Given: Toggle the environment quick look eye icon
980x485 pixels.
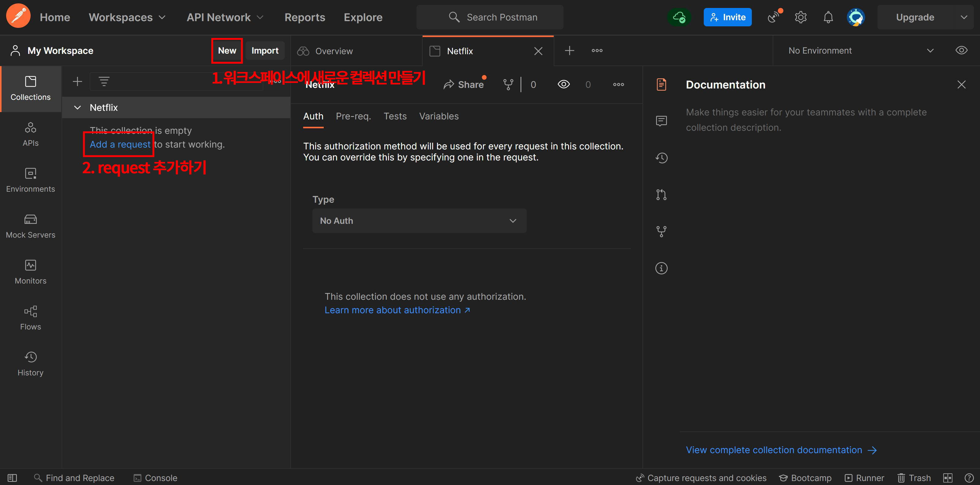Looking at the screenshot, I should pos(961,51).
